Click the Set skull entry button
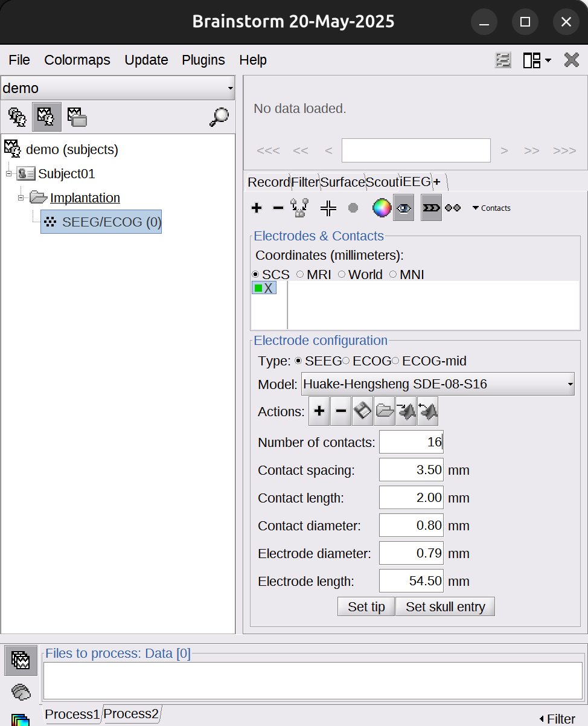 (x=445, y=606)
